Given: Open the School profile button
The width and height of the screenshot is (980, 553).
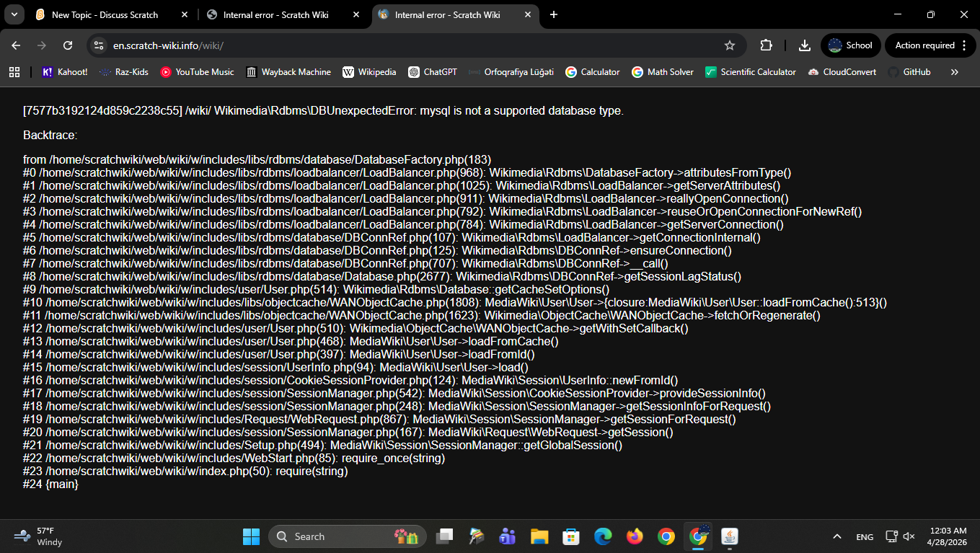Looking at the screenshot, I should point(851,45).
